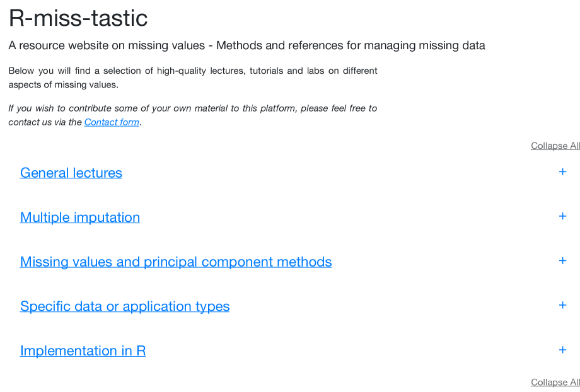580x392 pixels.
Task: Expand the Implementation in R heading link
Action: coord(83,350)
